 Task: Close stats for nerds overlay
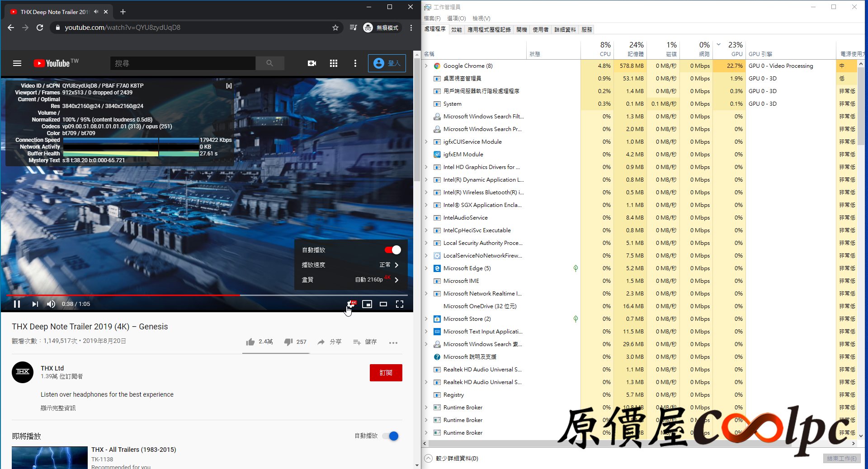[x=229, y=86]
